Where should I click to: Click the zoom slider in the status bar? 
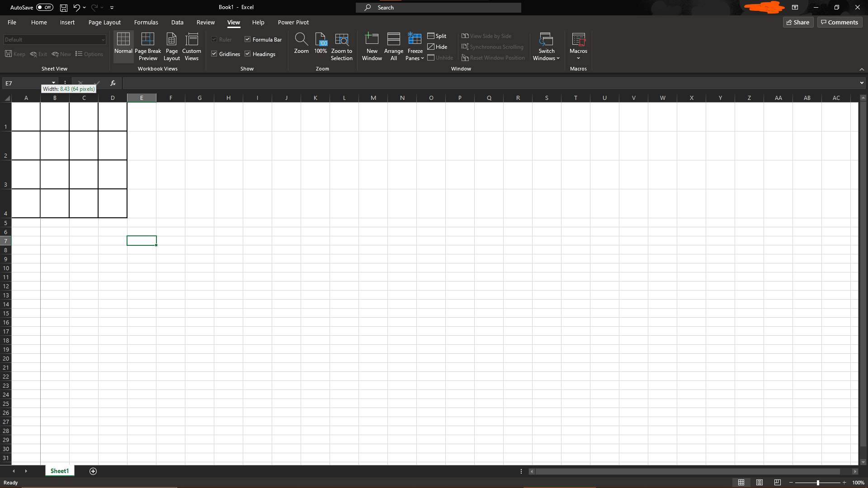click(x=818, y=483)
